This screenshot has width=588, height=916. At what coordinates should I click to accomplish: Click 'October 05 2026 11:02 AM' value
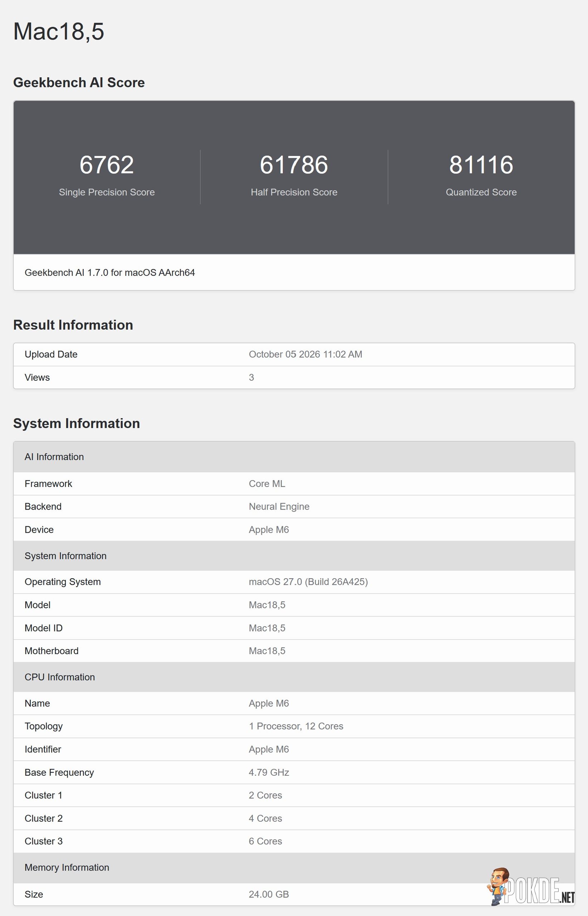pos(306,354)
